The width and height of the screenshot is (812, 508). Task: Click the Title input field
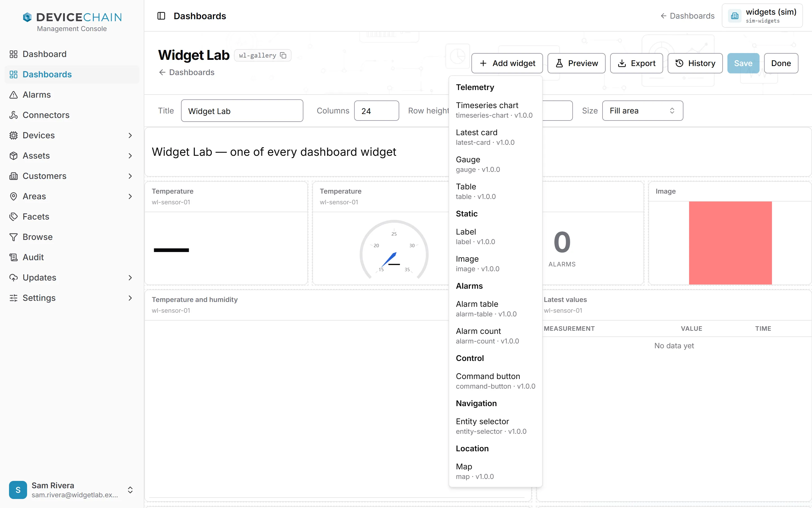pos(242,111)
